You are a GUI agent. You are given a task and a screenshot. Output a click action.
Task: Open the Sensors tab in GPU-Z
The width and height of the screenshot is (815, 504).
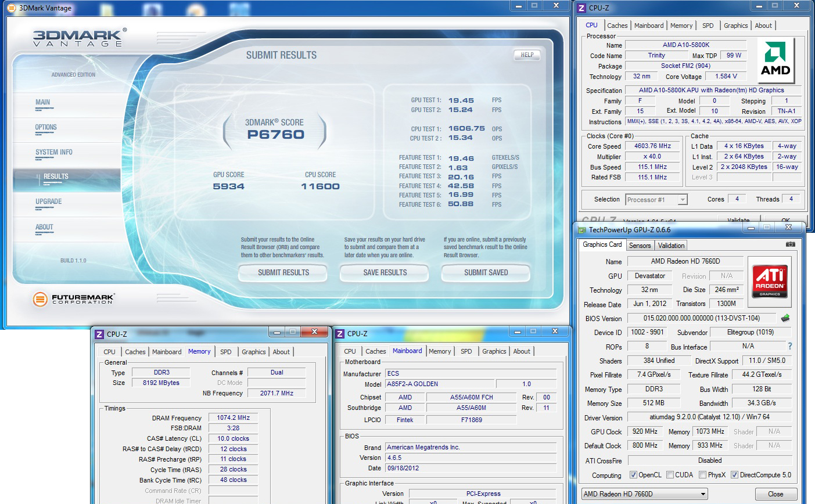click(x=640, y=246)
